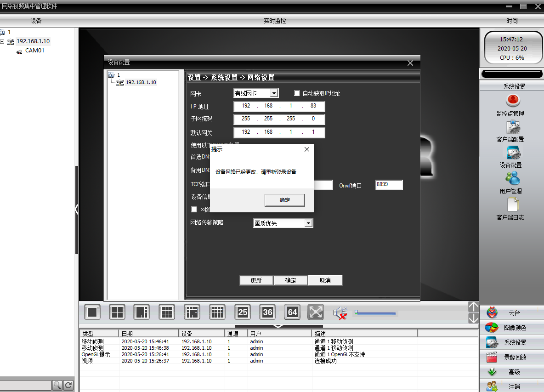Select the 25-window layout icon

[x=243, y=312]
